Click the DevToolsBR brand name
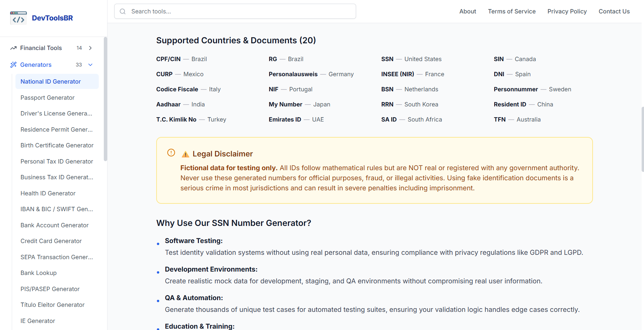Viewport: 644px width, 330px height. tap(52, 18)
